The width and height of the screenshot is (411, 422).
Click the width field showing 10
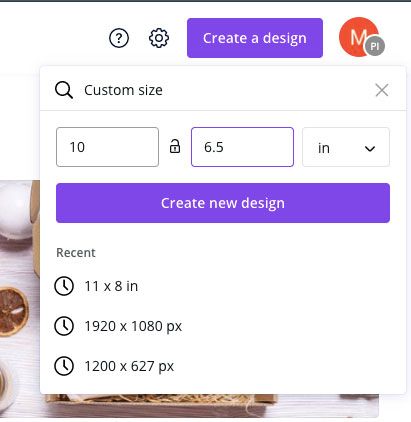click(x=107, y=147)
